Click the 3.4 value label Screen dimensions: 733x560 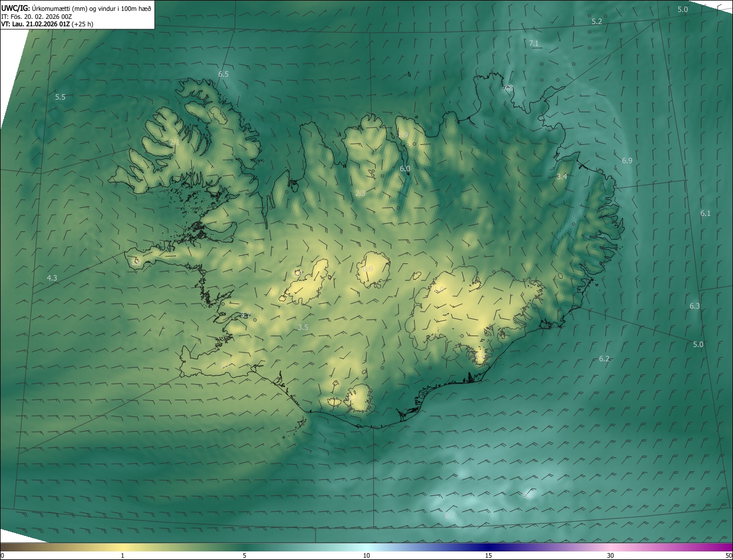[x=562, y=177]
